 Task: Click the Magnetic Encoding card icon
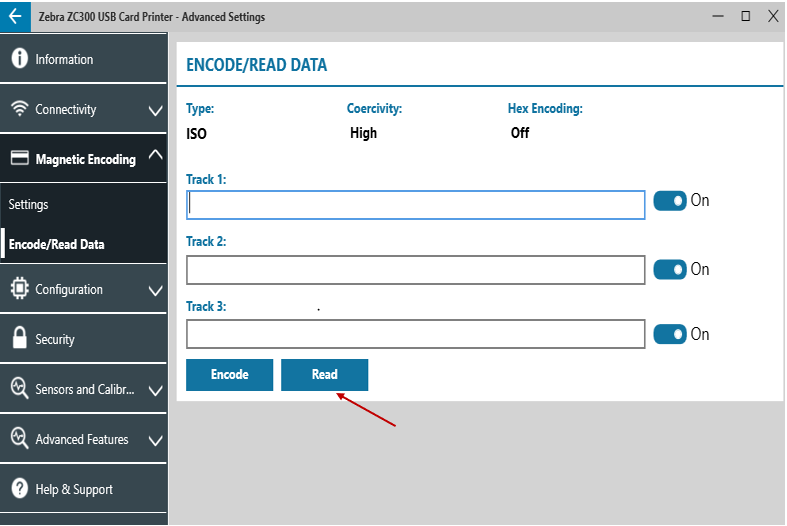tap(19, 158)
